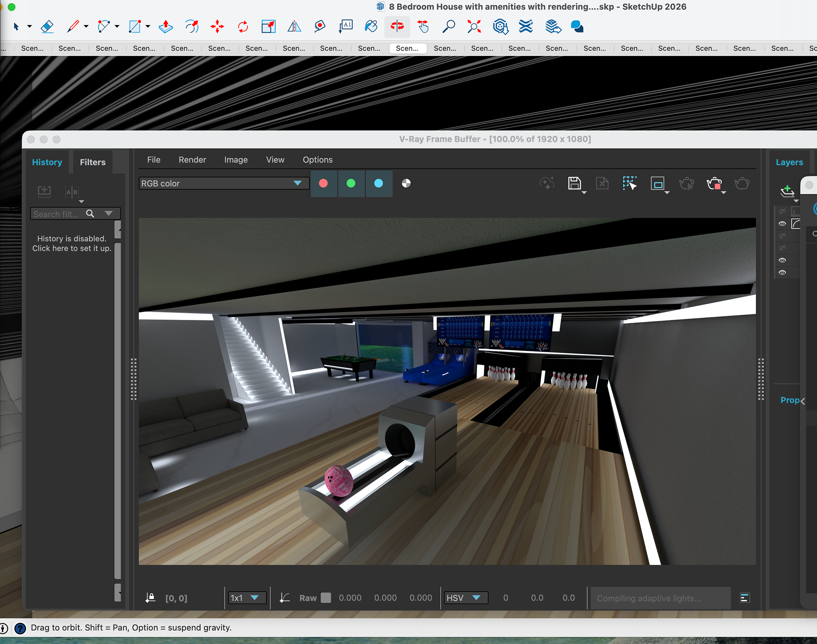Click the stop render teapot icon
Image resolution: width=817 pixels, height=644 pixels.
[714, 184]
